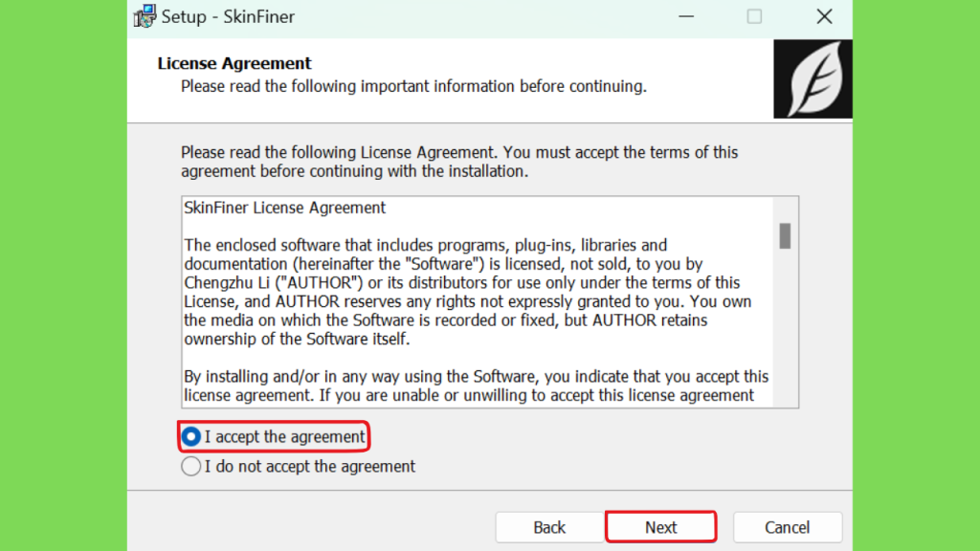Viewport: 980px width, 551px height.
Task: Click the greyed-out maximize window button
Action: 754,16
